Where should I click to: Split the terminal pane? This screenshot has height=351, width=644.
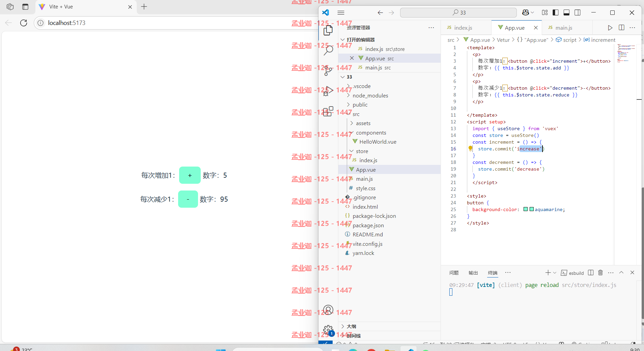pyautogui.click(x=591, y=272)
